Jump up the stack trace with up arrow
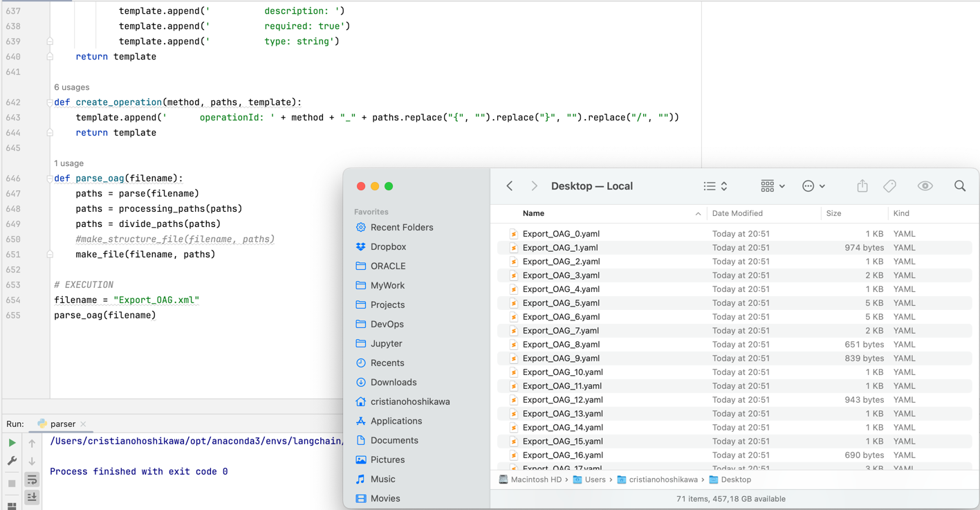 [32, 443]
